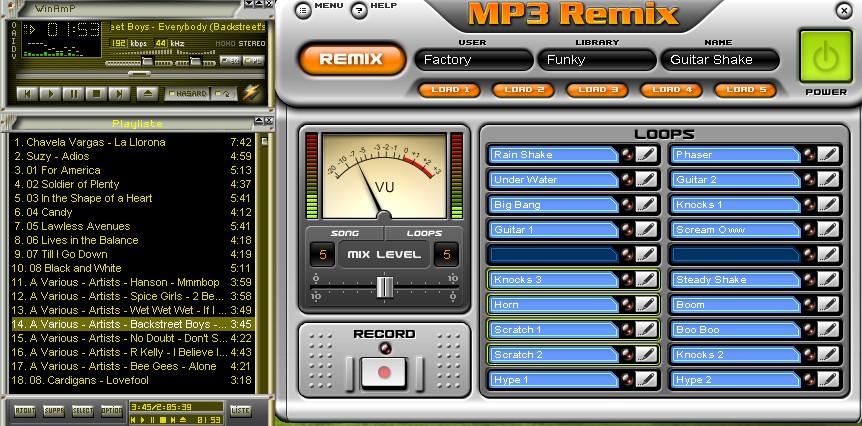
Task: Toggle Winamp's PL playlist button
Action: pos(253,60)
